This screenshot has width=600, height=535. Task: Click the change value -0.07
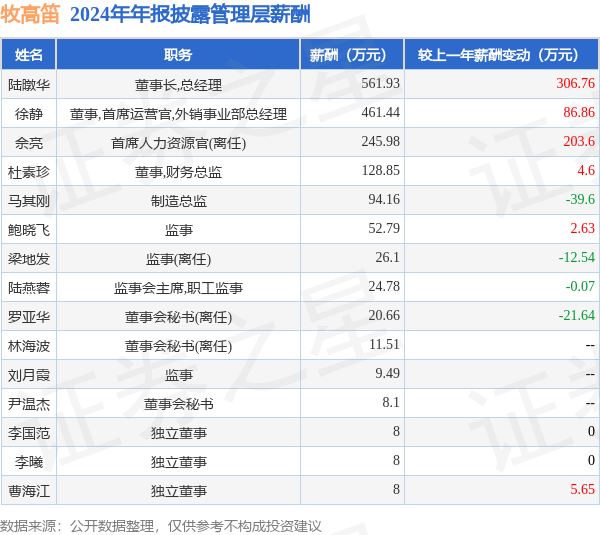point(580,286)
